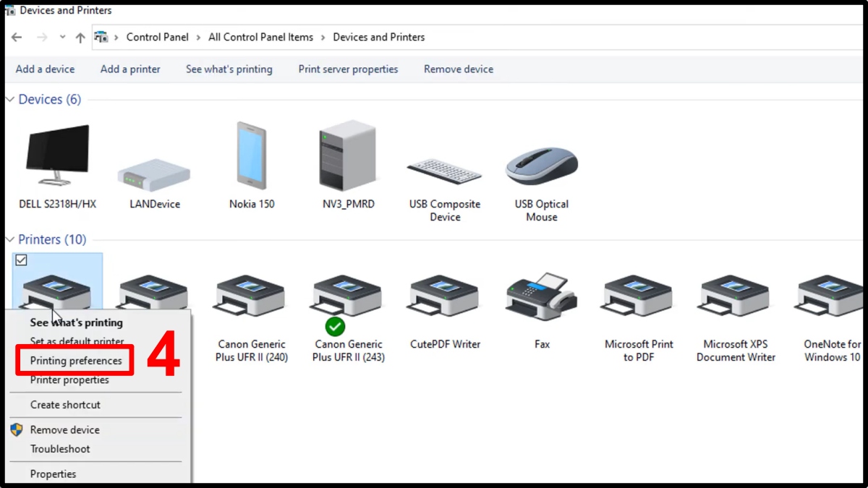The image size is (868, 488).
Task: Choose Remove device in context menu
Action: point(65,430)
